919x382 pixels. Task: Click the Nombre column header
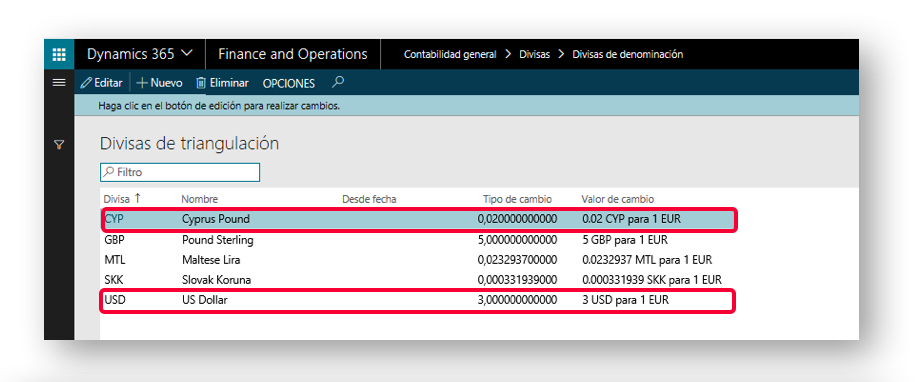199,199
